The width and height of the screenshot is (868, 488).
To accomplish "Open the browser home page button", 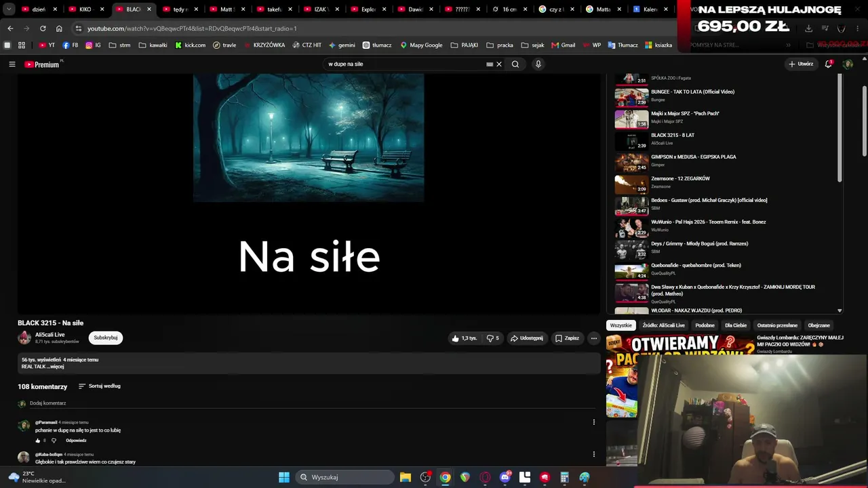I will tap(59, 28).
